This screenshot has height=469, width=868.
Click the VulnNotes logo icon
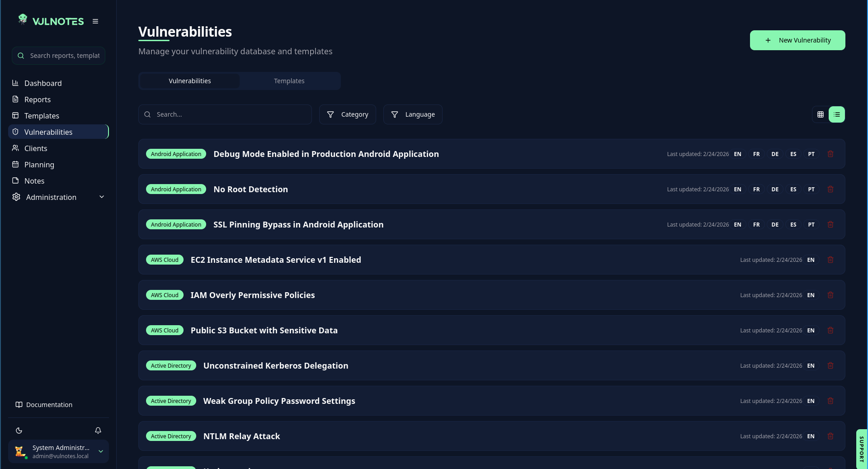click(23, 19)
